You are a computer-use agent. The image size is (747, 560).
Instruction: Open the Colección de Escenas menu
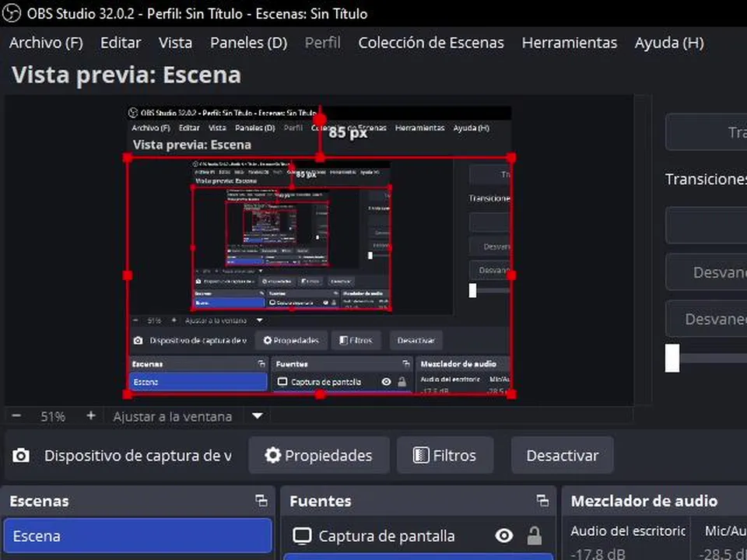[431, 43]
